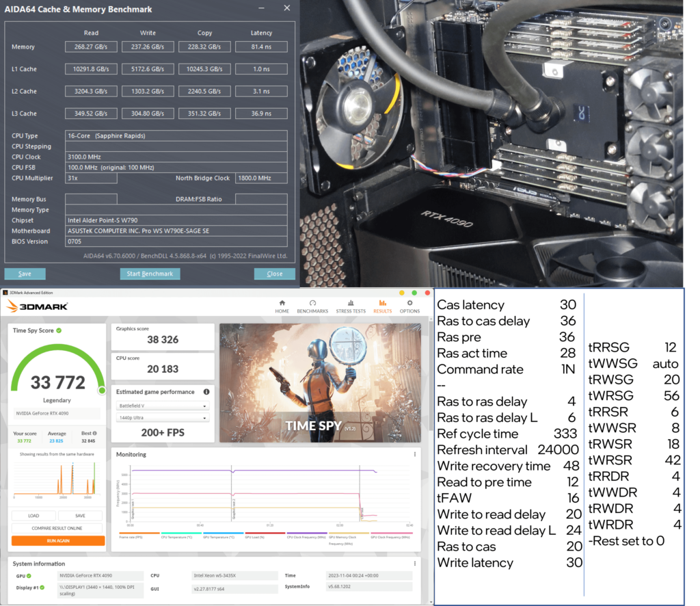Click green check next to Display #1
The image size is (700, 606).
pyautogui.click(x=42, y=588)
